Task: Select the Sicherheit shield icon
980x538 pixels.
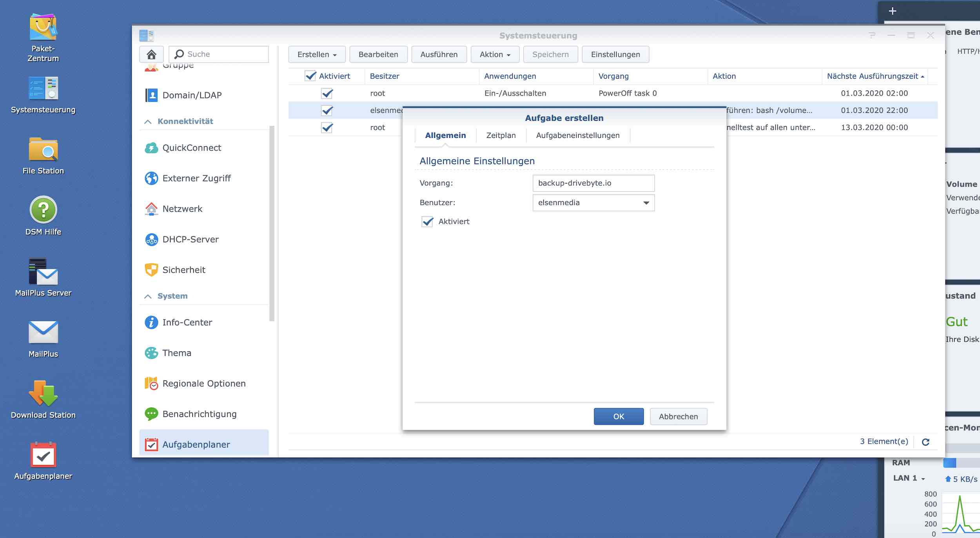Action: (151, 270)
